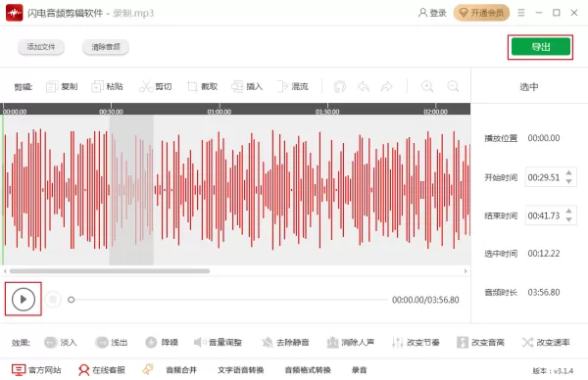Open Change Pitch (改变音高)

pos(480,342)
